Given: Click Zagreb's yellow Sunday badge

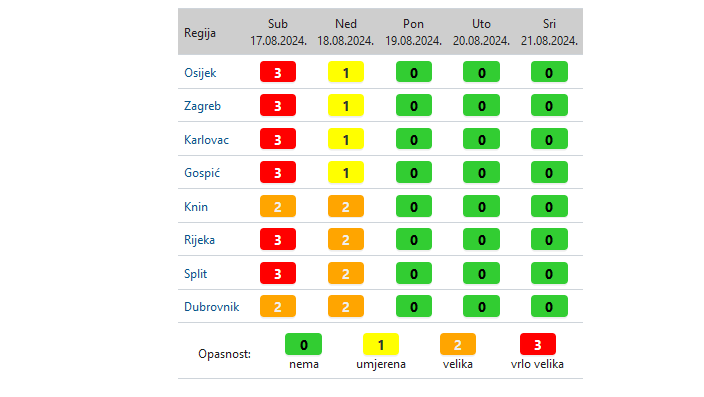Looking at the screenshot, I should tap(346, 106).
